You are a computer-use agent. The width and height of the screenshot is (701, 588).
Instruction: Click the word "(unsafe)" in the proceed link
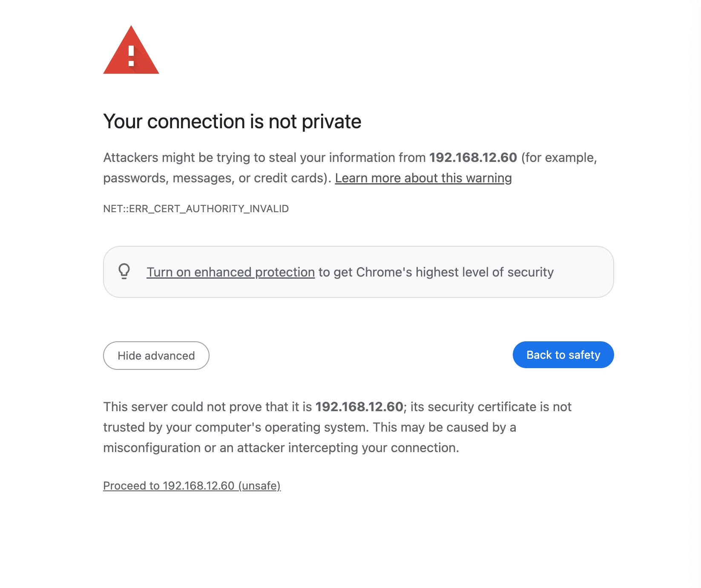pyautogui.click(x=259, y=486)
